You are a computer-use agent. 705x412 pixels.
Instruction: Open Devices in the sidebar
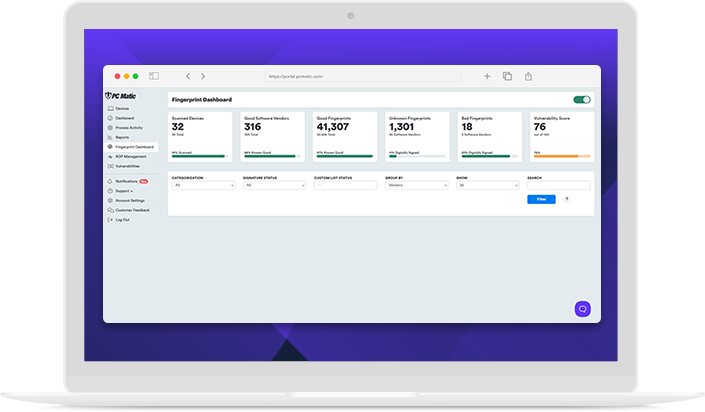122,108
